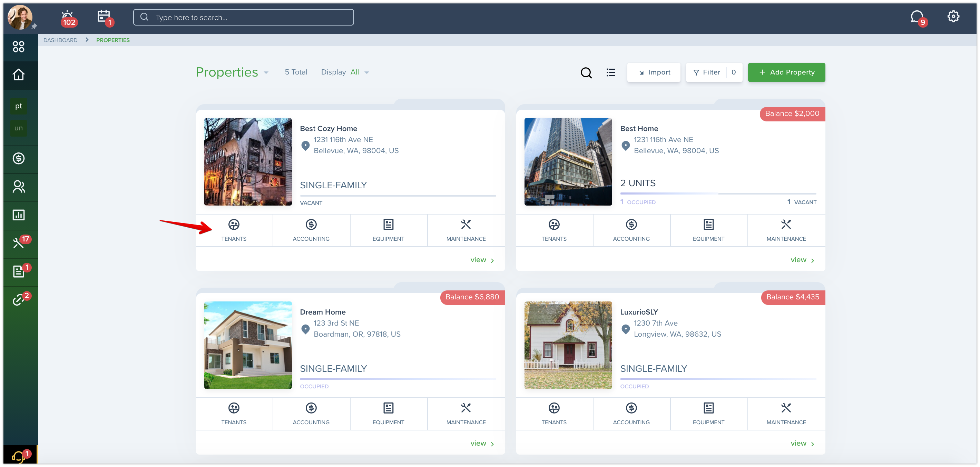Click the user profile avatar
Screen dimensions: 980x467
pyautogui.click(x=20, y=18)
